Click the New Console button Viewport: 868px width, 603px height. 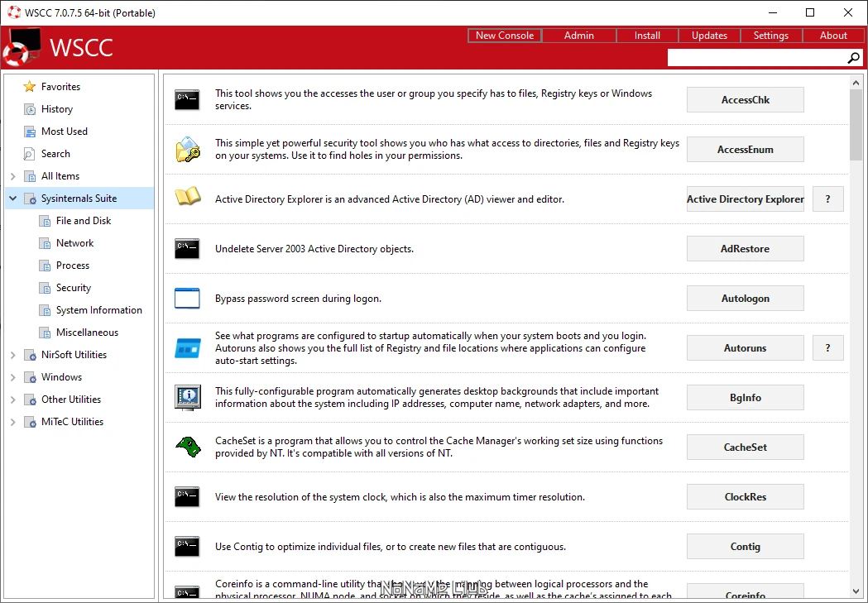[x=504, y=36]
